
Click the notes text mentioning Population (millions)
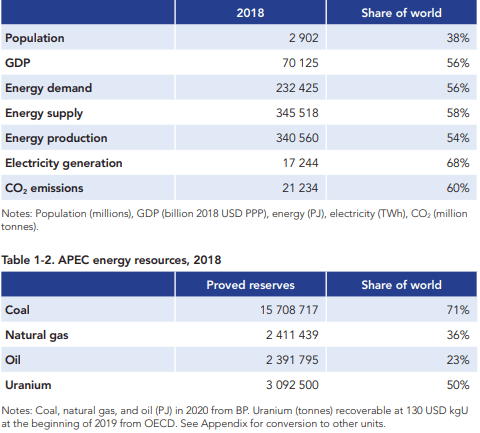(x=234, y=220)
